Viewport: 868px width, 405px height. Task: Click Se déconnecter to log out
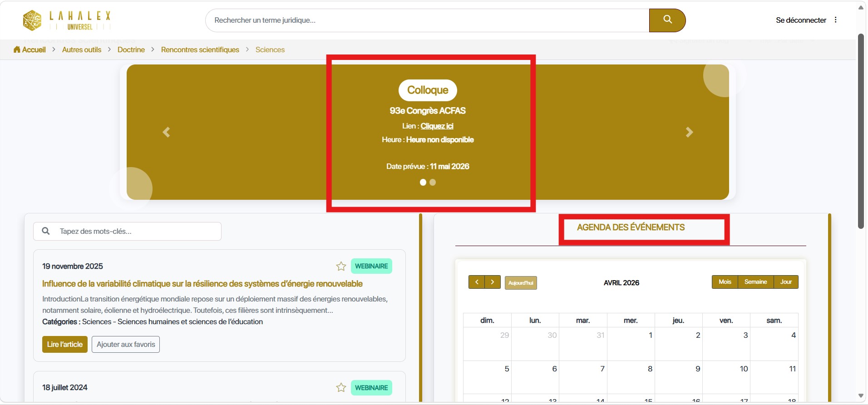(x=801, y=20)
